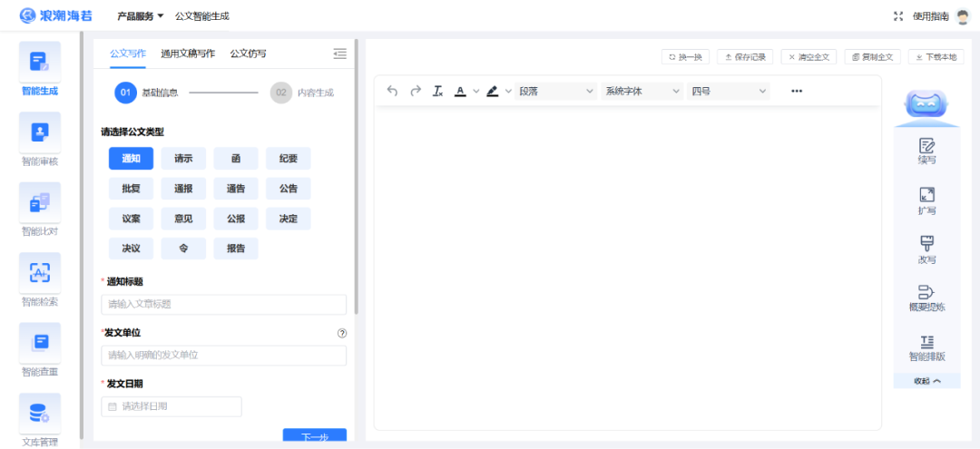
Task: Choose the 意见 document type
Action: click(x=183, y=219)
